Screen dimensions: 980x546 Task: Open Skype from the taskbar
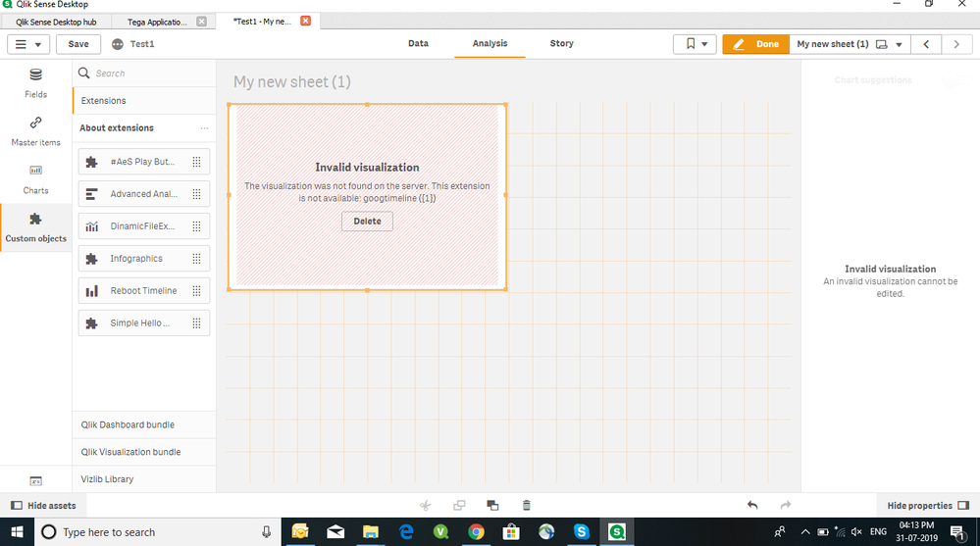pos(582,532)
